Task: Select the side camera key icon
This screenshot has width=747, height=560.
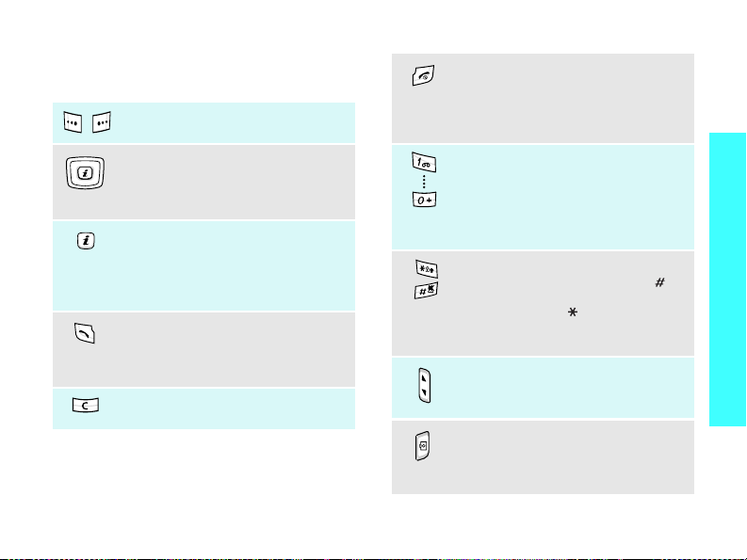Action: click(423, 446)
